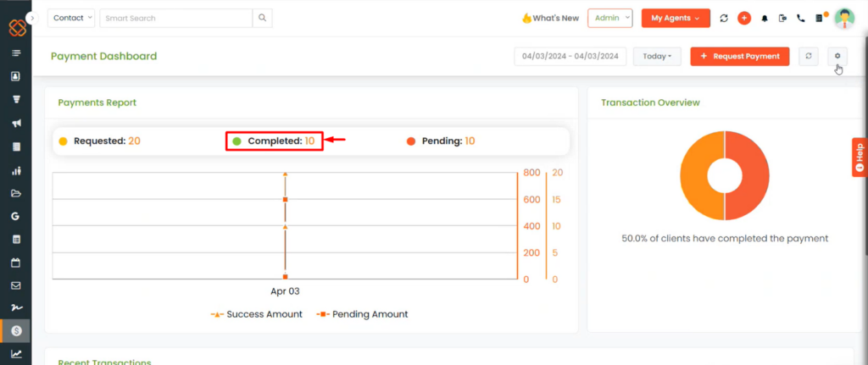This screenshot has height=365, width=868.
Task: Click the 800 value on the amount axis
Action: point(531,173)
